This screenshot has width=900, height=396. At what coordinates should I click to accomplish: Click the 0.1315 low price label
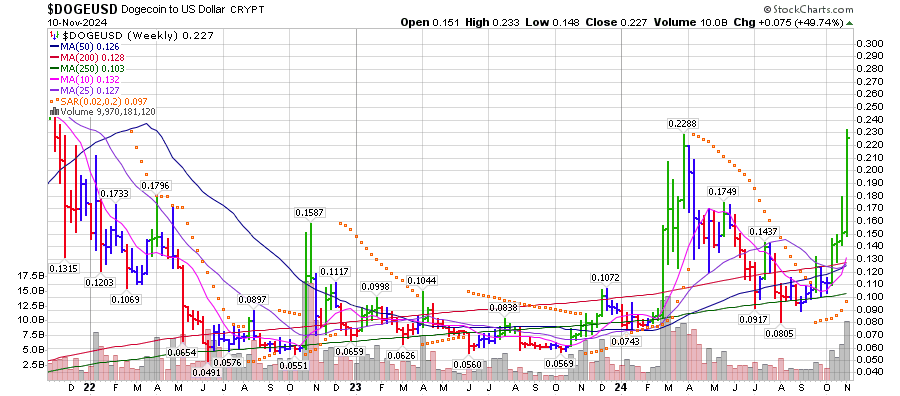pos(64,268)
